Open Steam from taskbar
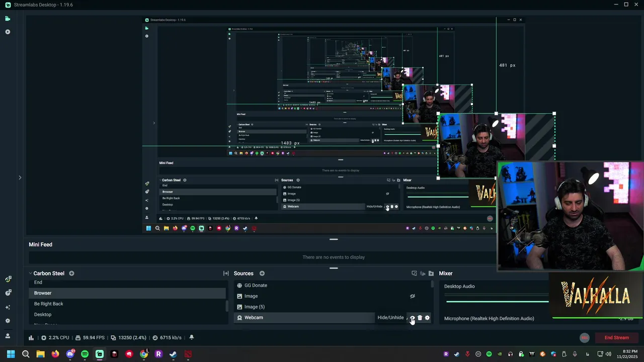644x362 pixels. point(173,354)
